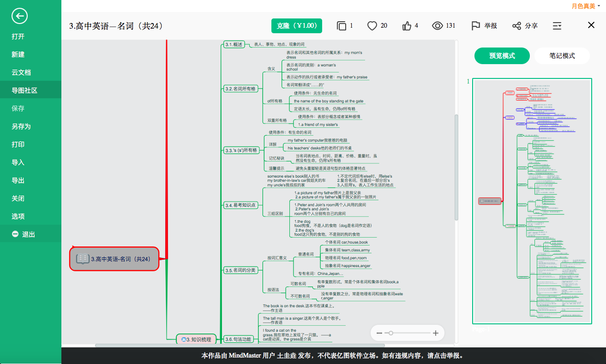Click the icon on 3.知识梳理 node

pos(183,340)
